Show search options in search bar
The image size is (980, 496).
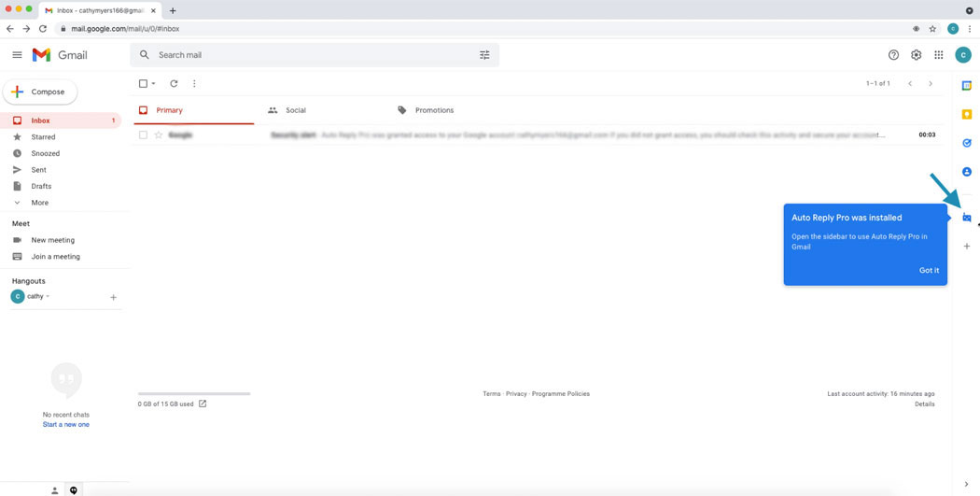point(484,55)
